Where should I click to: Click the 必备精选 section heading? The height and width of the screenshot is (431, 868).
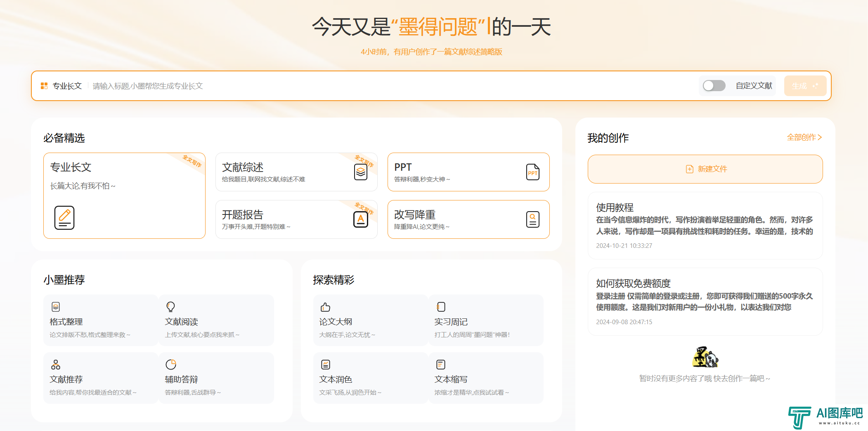tap(64, 138)
